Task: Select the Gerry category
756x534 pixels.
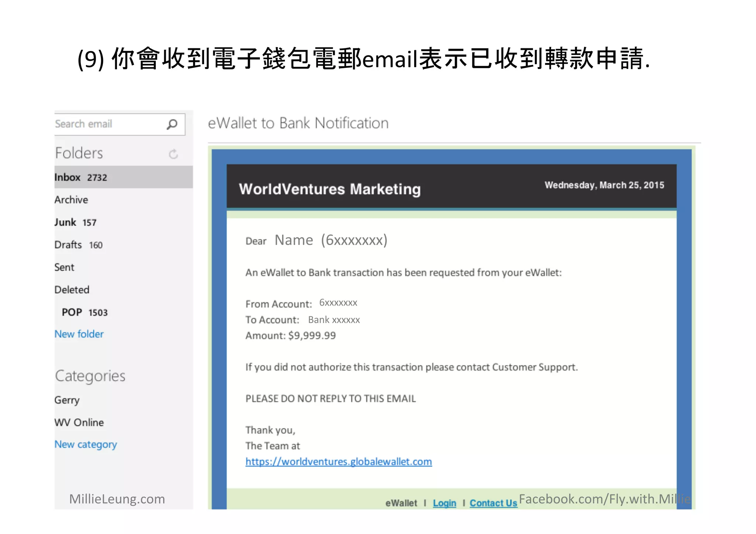Action: tap(67, 400)
